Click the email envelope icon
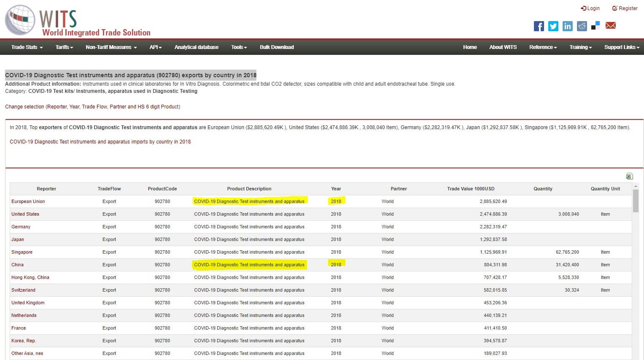 click(x=610, y=26)
